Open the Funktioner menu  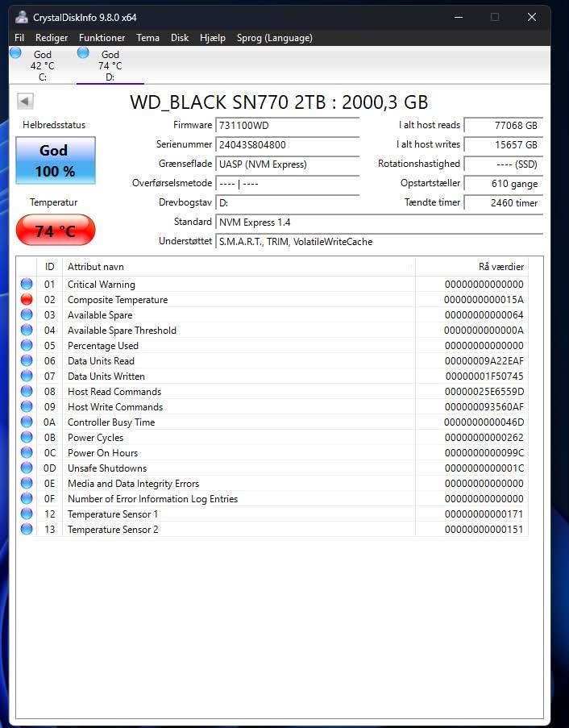pos(102,38)
